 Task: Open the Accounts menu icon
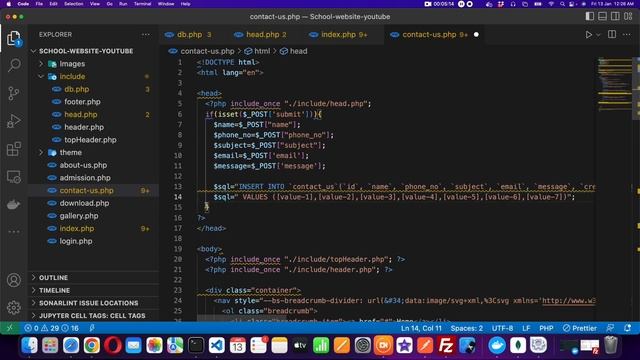(x=13, y=280)
